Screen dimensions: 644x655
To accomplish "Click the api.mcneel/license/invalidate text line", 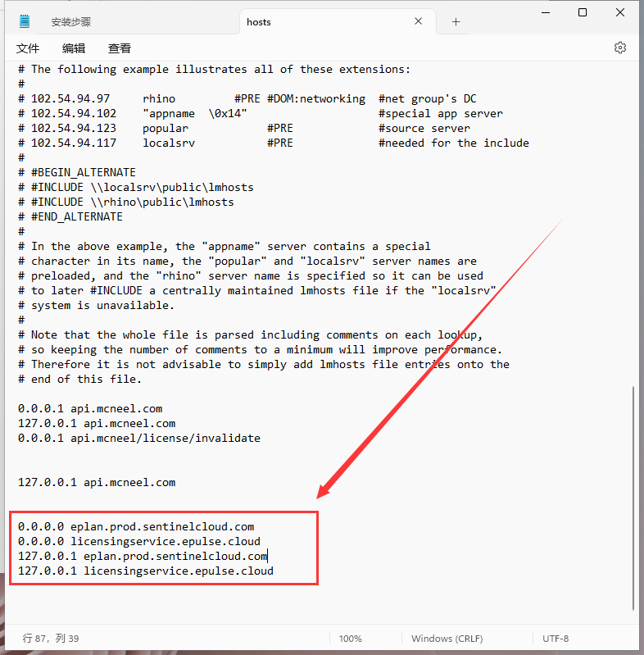I will (x=139, y=438).
